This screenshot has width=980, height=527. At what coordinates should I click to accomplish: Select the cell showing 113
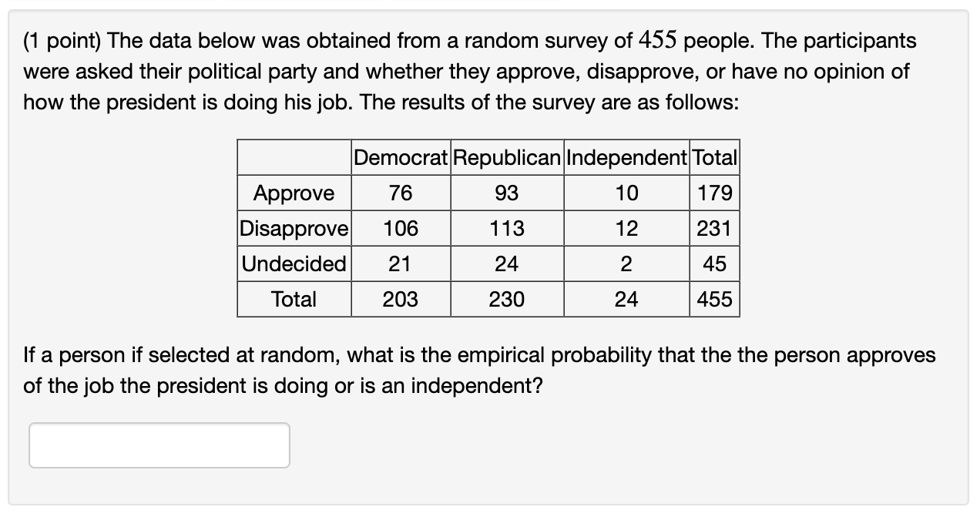(x=506, y=228)
